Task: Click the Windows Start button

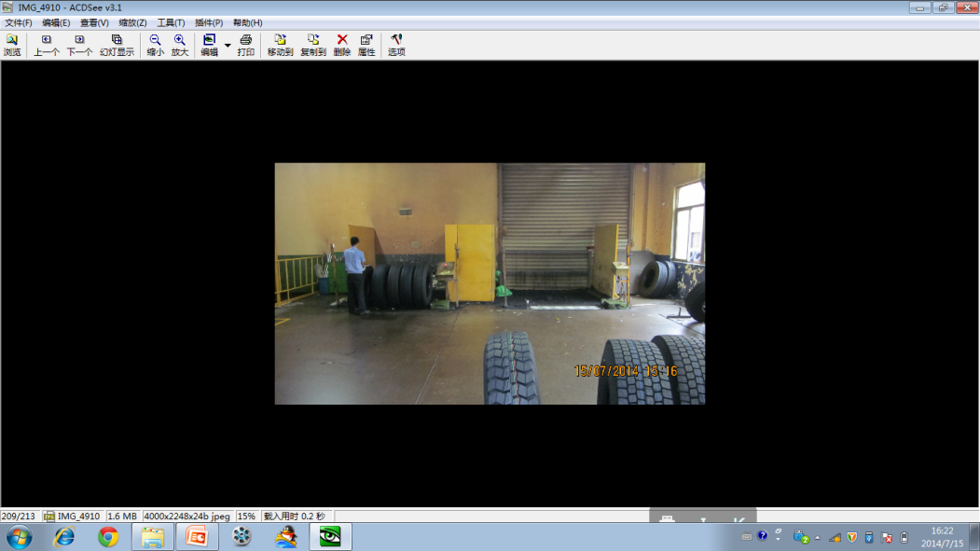Action: [x=19, y=537]
